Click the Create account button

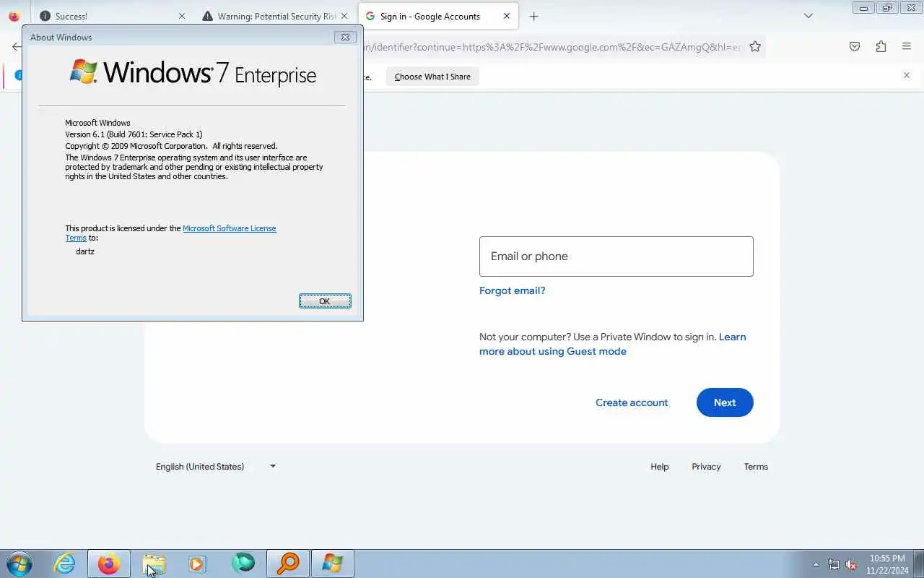(x=632, y=402)
